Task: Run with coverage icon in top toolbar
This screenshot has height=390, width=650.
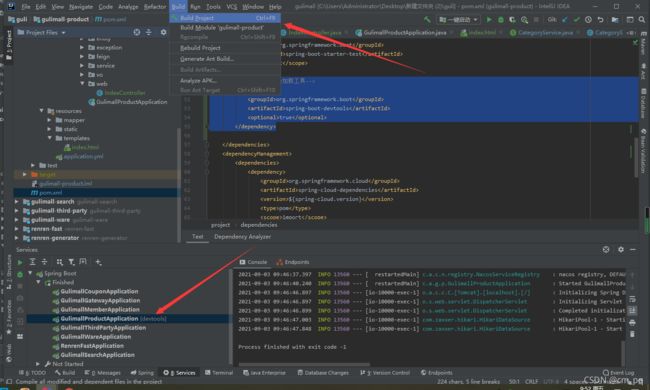Action: pos(512,19)
